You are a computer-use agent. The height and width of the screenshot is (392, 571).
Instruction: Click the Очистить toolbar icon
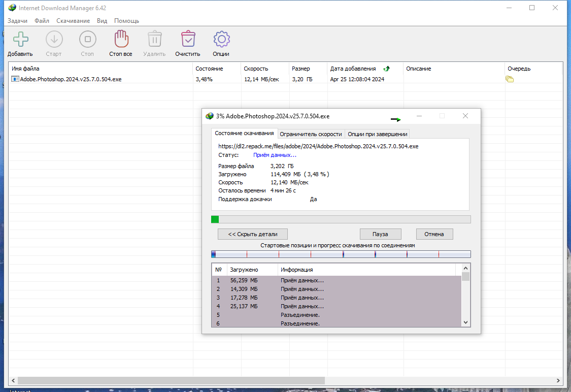(x=188, y=39)
